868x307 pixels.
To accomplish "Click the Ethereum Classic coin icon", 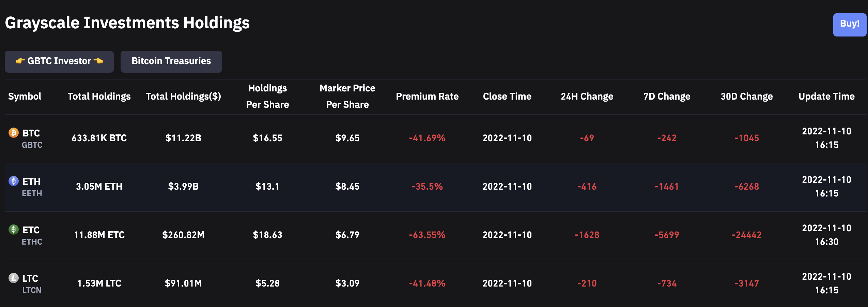I will (x=14, y=230).
